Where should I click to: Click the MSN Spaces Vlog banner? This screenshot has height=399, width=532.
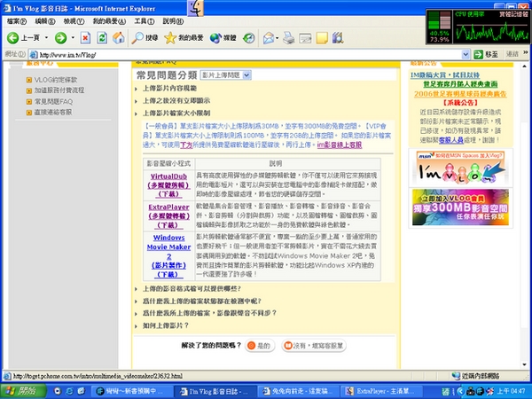tap(460, 168)
